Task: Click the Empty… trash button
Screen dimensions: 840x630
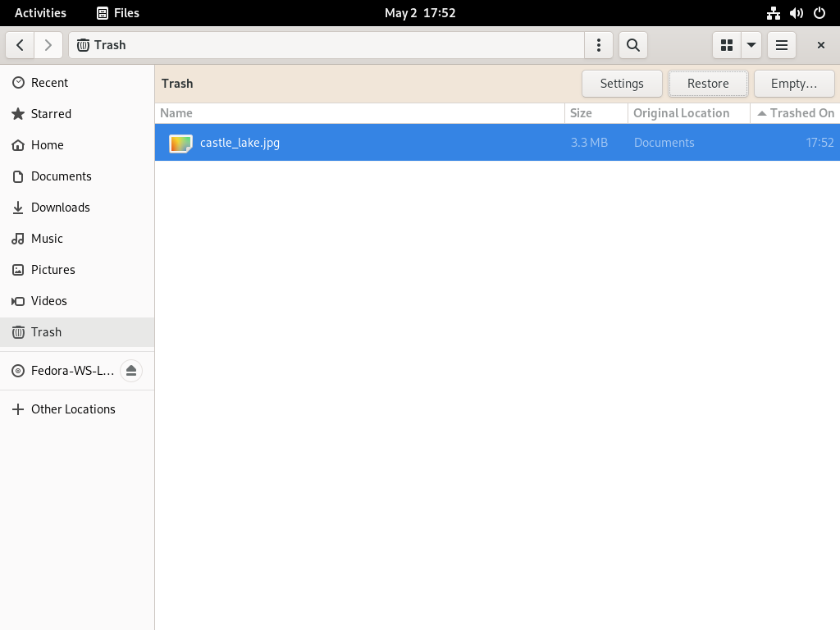Action: pos(794,84)
